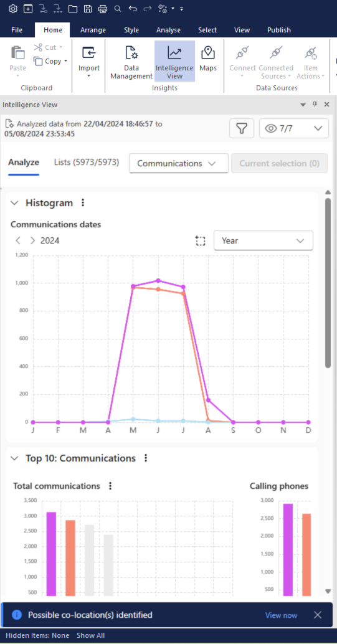This screenshot has height=644, width=337.
Task: Open the customize quick access toolbar arrow
Action: (182, 9)
